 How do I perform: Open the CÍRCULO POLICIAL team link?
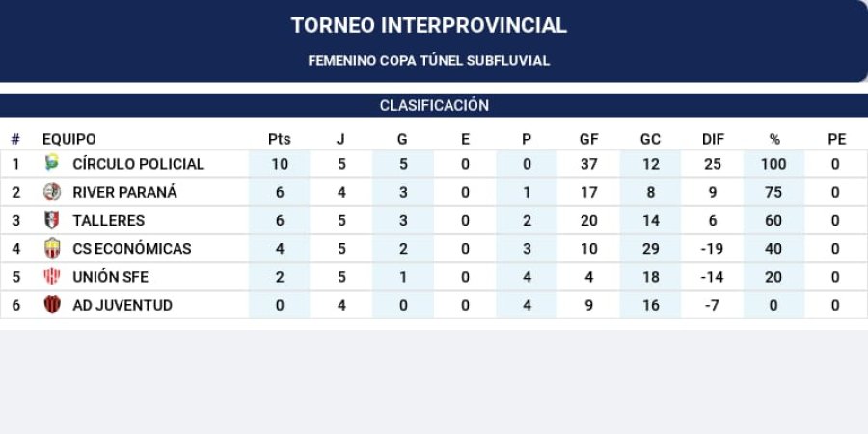point(138,164)
